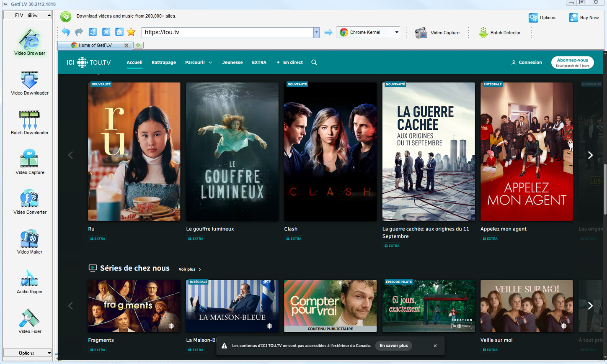607x364 pixels.
Task: Open the TOU.TV search magnifier
Action: [314, 62]
